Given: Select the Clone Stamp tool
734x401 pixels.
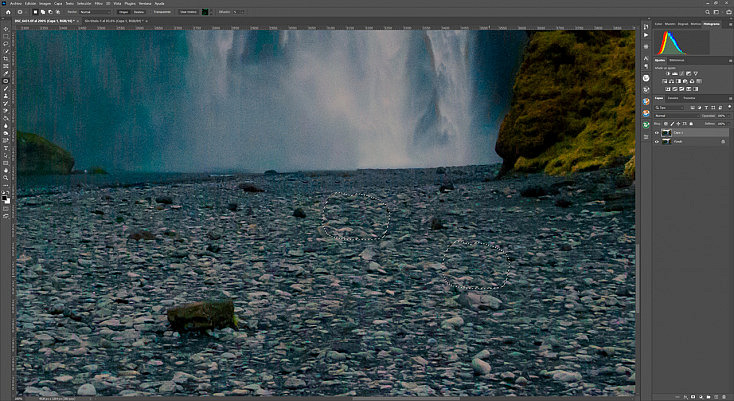Looking at the screenshot, I should click(x=6, y=95).
